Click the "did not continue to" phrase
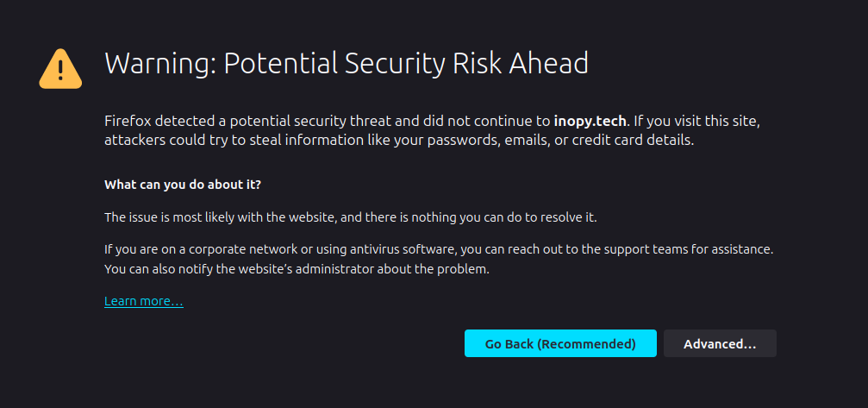The height and width of the screenshot is (408, 868). [487, 121]
